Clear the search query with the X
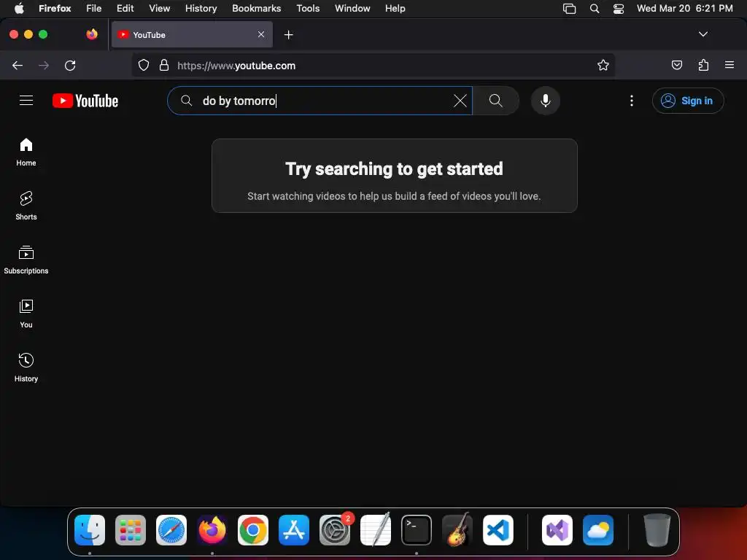Screen dimensions: 747x560 460,101
